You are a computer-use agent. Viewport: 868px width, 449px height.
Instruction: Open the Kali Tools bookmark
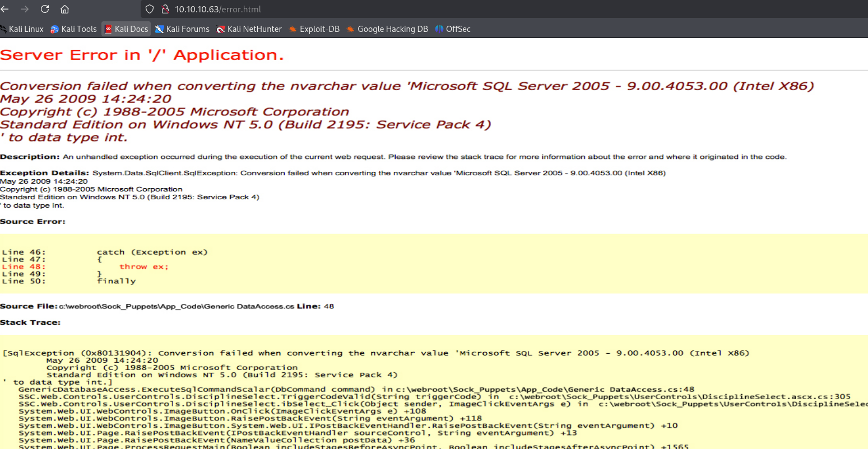pyautogui.click(x=73, y=29)
